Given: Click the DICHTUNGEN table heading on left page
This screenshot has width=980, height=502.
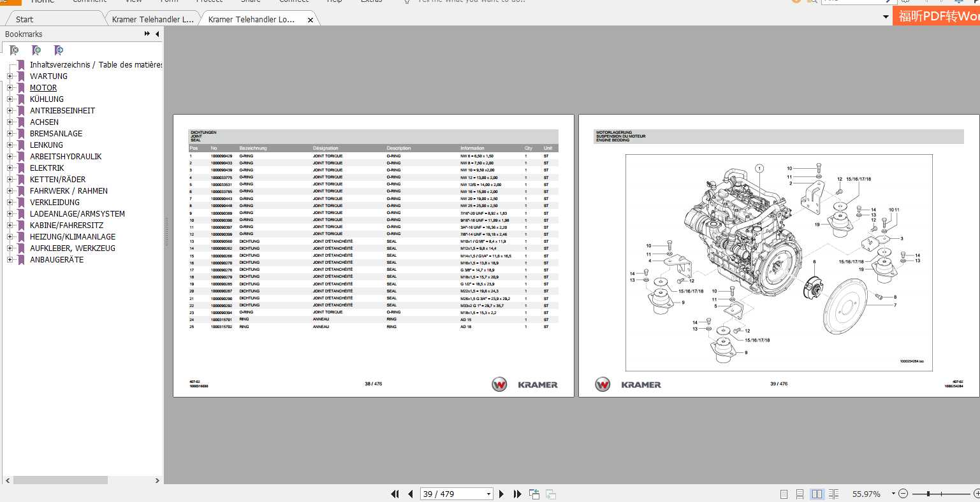Looking at the screenshot, I should coord(203,133).
